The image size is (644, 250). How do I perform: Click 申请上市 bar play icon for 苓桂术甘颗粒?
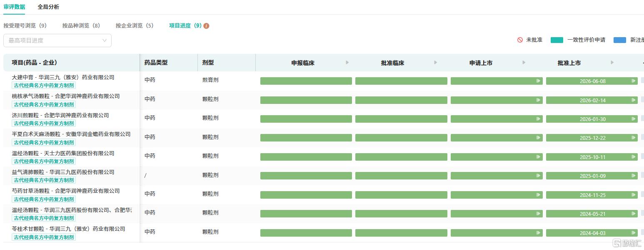pos(539,233)
